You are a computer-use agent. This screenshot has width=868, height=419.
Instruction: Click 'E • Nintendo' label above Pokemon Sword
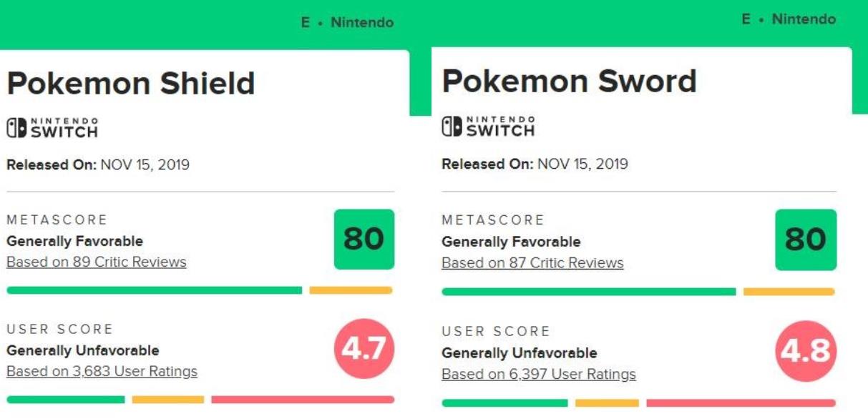789,19
